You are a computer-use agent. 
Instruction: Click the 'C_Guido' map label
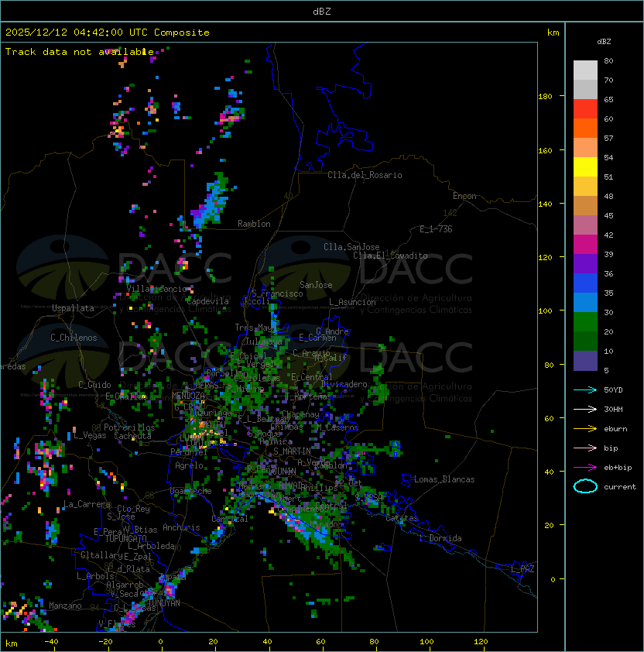point(94,385)
